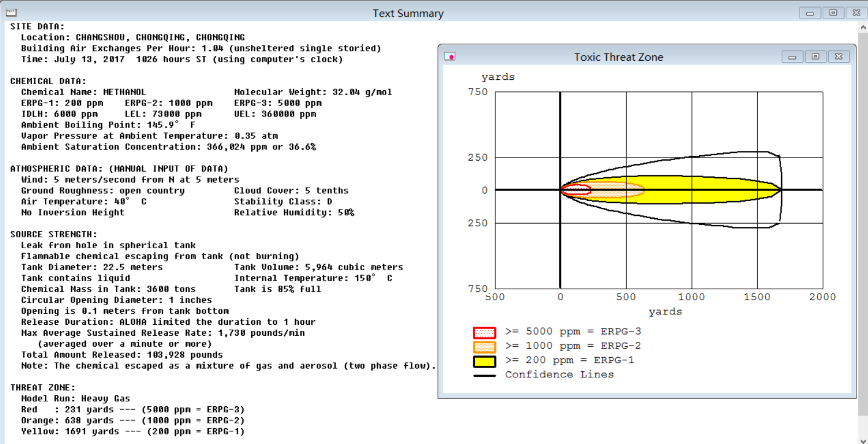Image resolution: width=868 pixels, height=444 pixels.
Task: Click 'Relative Humidity: 50%' text
Action: click(294, 212)
